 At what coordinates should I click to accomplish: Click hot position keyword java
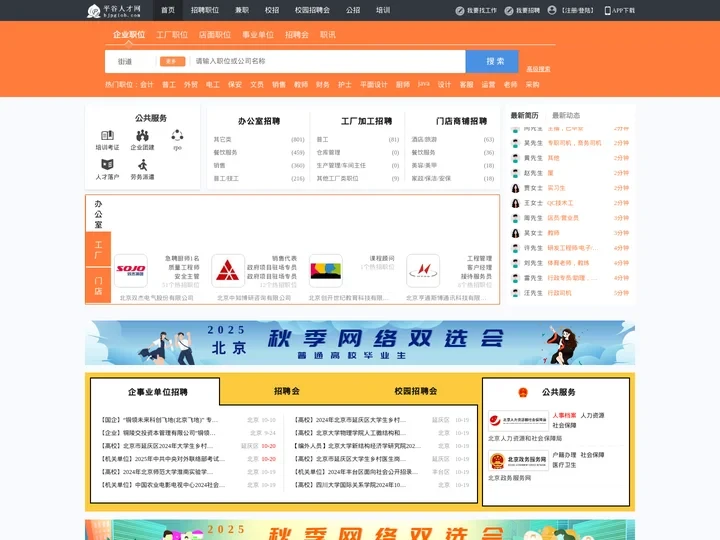424,84
